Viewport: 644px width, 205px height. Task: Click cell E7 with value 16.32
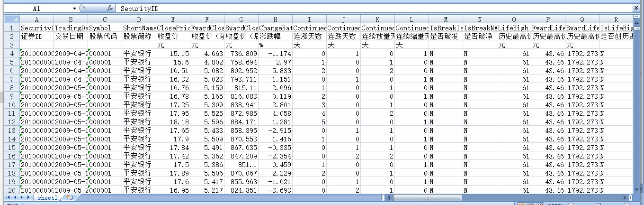(173, 79)
